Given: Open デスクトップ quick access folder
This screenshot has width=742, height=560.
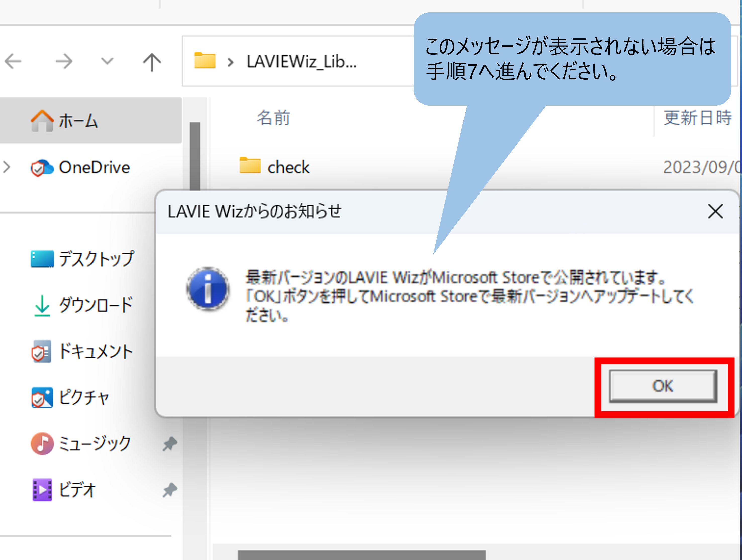Looking at the screenshot, I should pyautogui.click(x=97, y=259).
